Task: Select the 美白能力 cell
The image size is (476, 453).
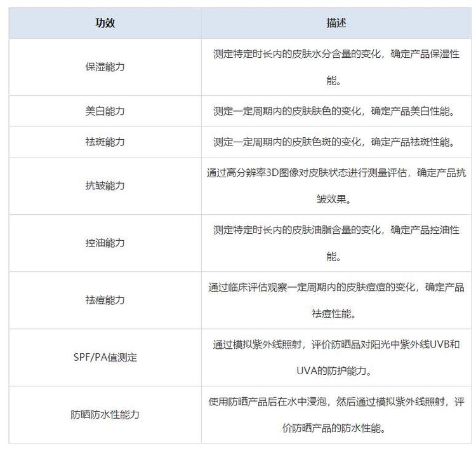Action: tap(105, 111)
